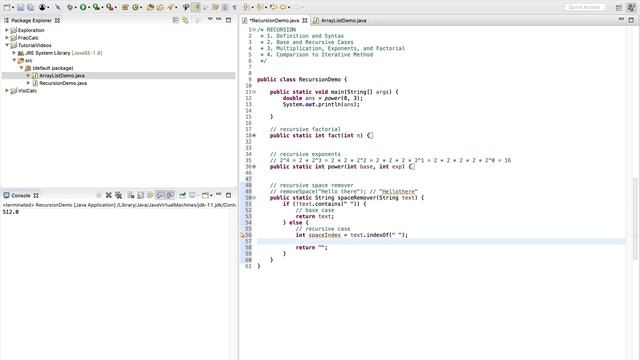Select RecursionDemo.java in Package Explorer
Screen dimensions: 640x360
coord(63,83)
